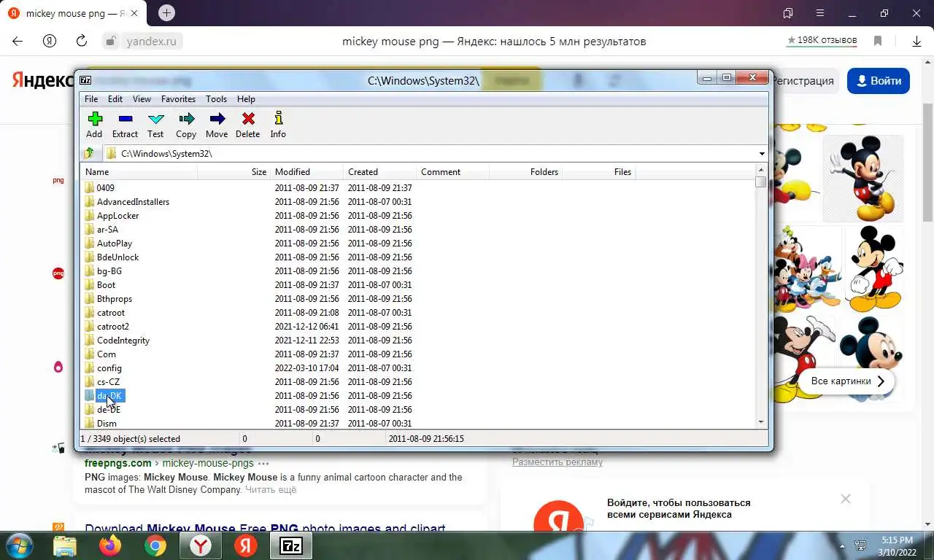Open the Edit menu
934x560 pixels.
115,99
